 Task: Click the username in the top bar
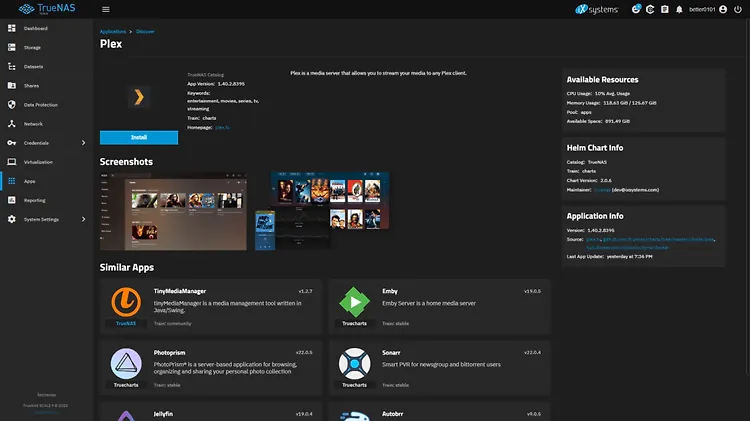point(702,10)
